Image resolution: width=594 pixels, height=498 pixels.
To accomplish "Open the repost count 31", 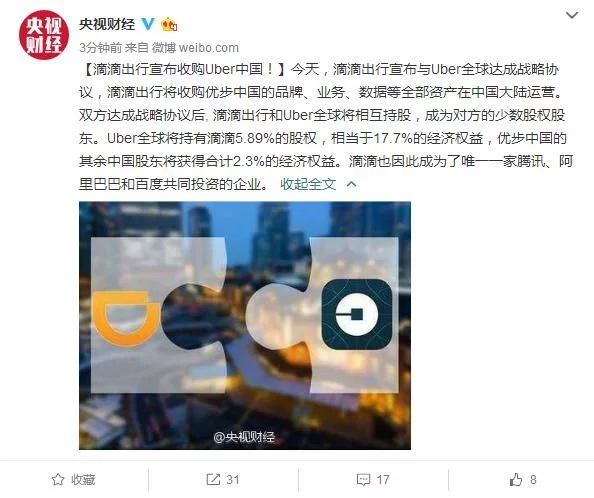I will [233, 480].
